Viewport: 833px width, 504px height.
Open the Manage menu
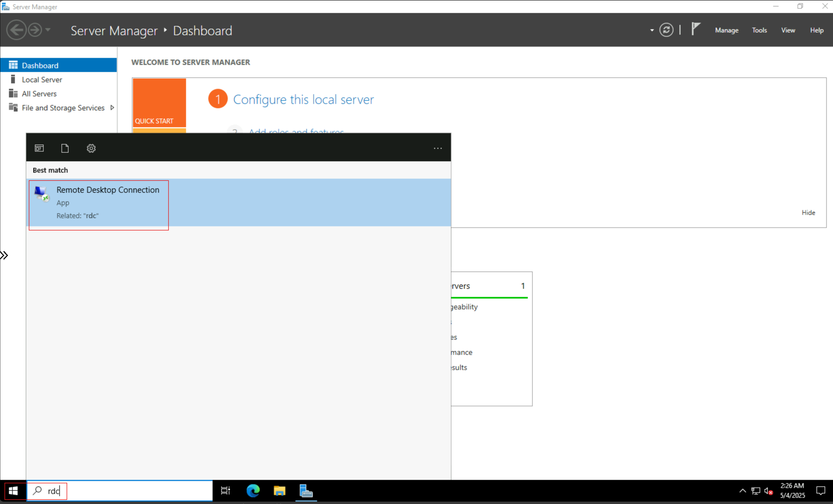[727, 30]
